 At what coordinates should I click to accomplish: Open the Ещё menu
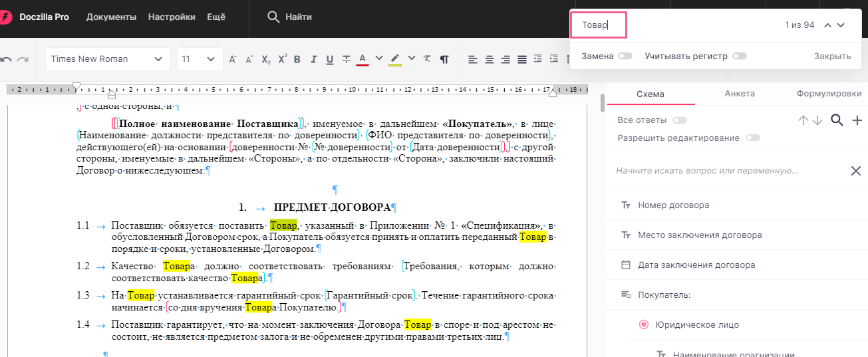[216, 17]
